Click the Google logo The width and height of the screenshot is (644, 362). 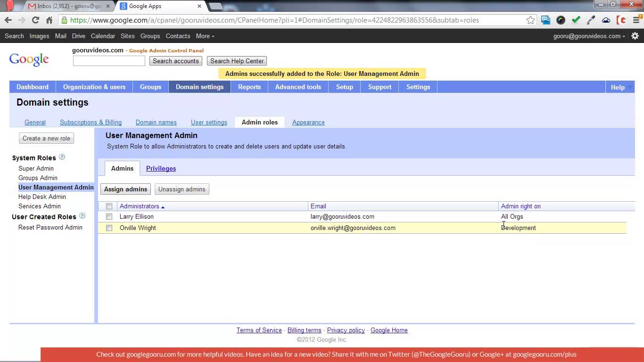(x=29, y=59)
